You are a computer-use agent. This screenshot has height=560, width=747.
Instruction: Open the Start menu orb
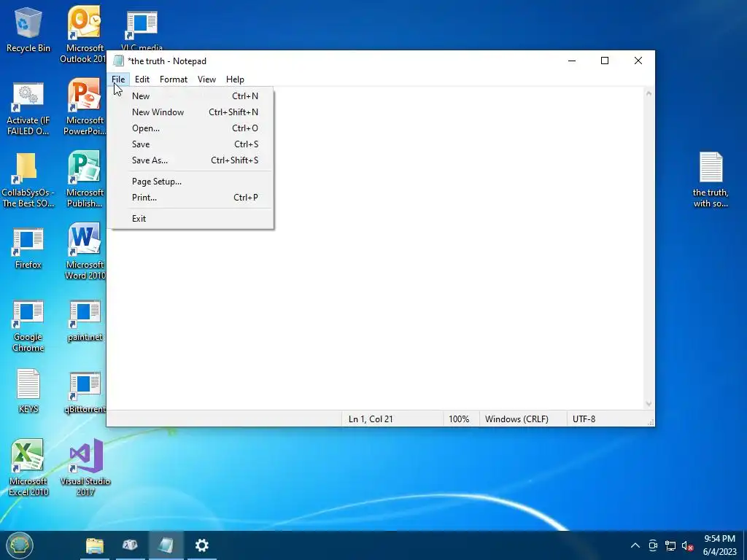point(20,545)
